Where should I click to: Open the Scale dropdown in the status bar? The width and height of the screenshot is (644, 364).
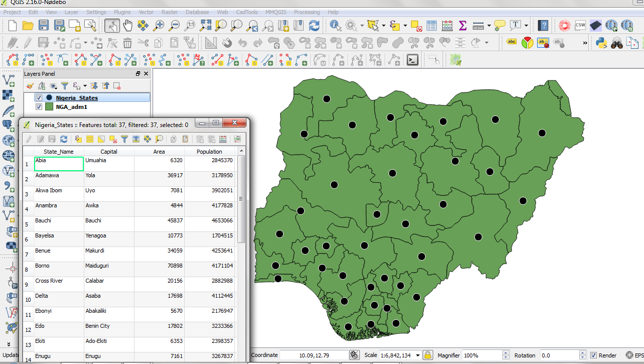pyautogui.click(x=417, y=355)
